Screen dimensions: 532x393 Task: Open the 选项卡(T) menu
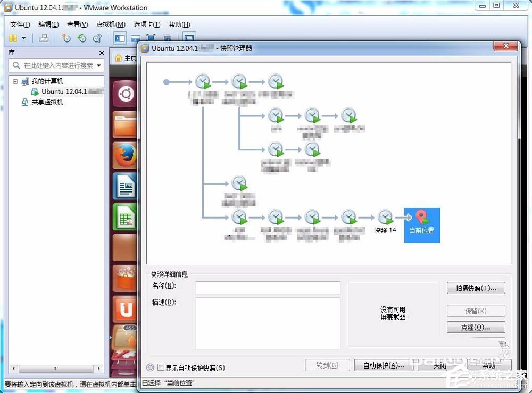[146, 24]
